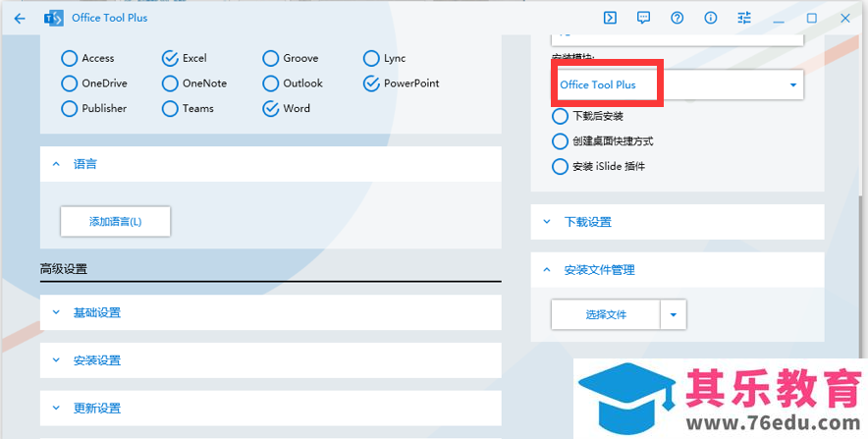The height and width of the screenshot is (439, 868).
Task: Click the Office Tool Plus title text
Action: (x=110, y=18)
